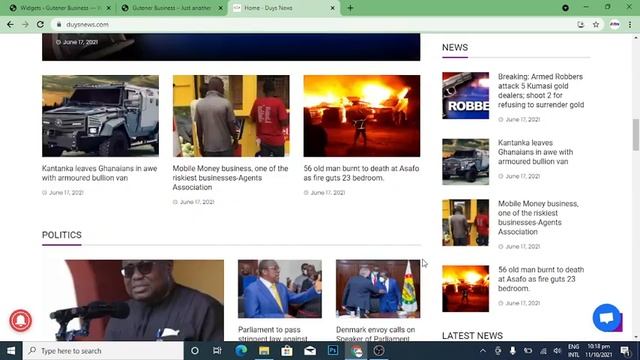The image size is (640, 360).
Task: Open Kantanka leaves Ghanaians sidebar headline
Action: click(536, 152)
